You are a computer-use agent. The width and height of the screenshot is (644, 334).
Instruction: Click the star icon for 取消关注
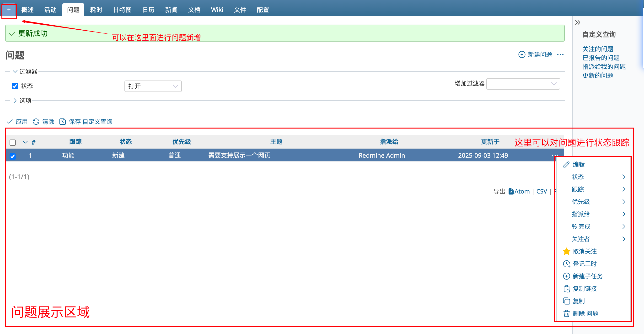coord(566,252)
